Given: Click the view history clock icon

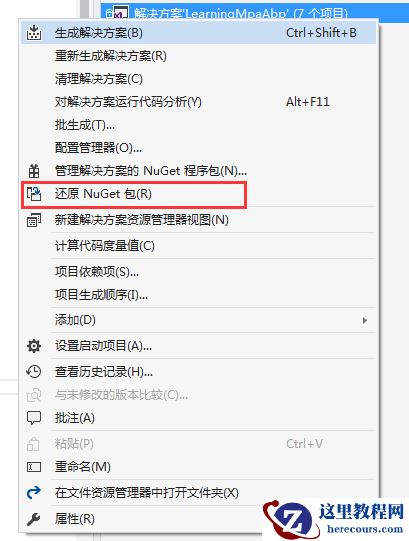Looking at the screenshot, I should click(x=34, y=372).
